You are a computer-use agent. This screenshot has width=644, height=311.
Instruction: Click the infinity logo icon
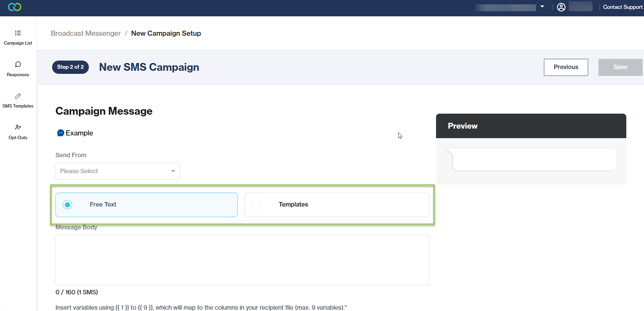(x=15, y=7)
